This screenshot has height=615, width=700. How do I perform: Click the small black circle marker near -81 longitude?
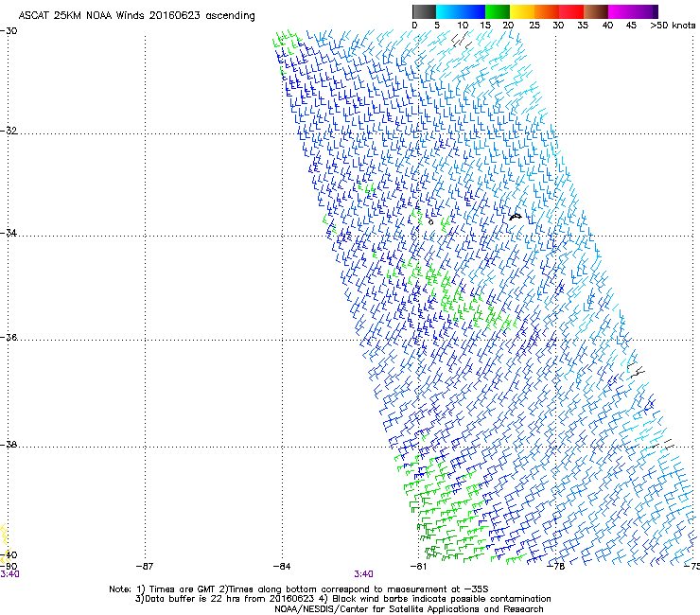[430, 222]
